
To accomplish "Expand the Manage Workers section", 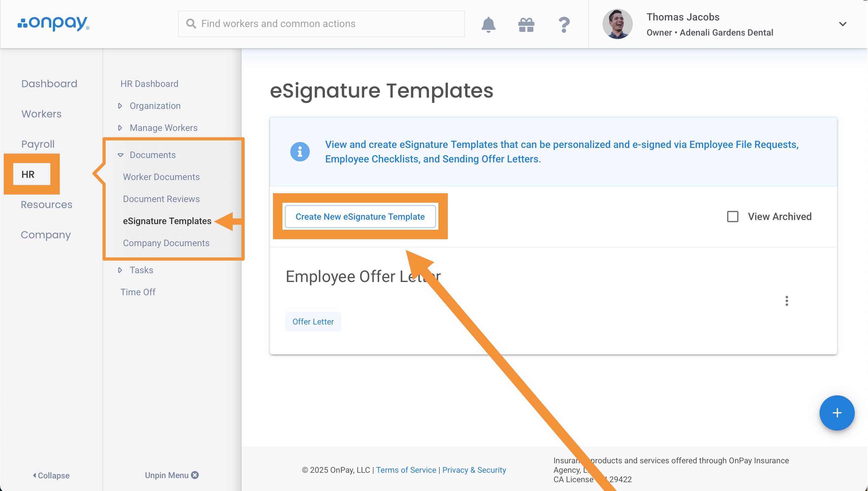I will coord(120,128).
